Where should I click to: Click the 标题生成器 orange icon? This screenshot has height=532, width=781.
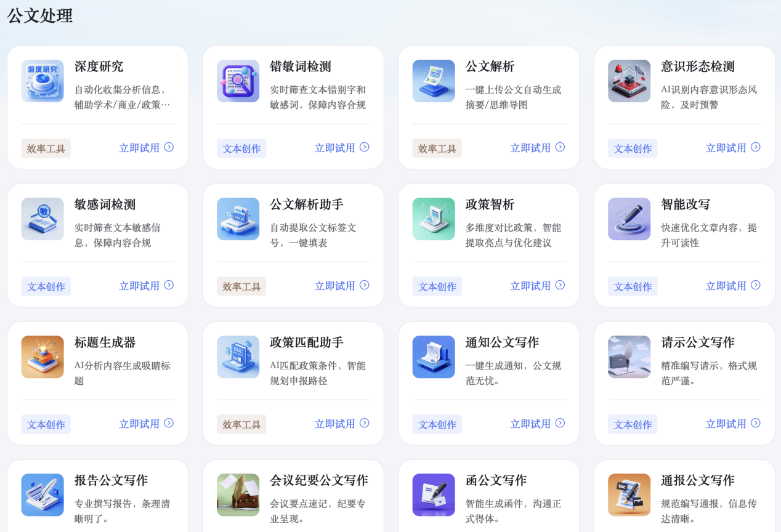click(42, 357)
